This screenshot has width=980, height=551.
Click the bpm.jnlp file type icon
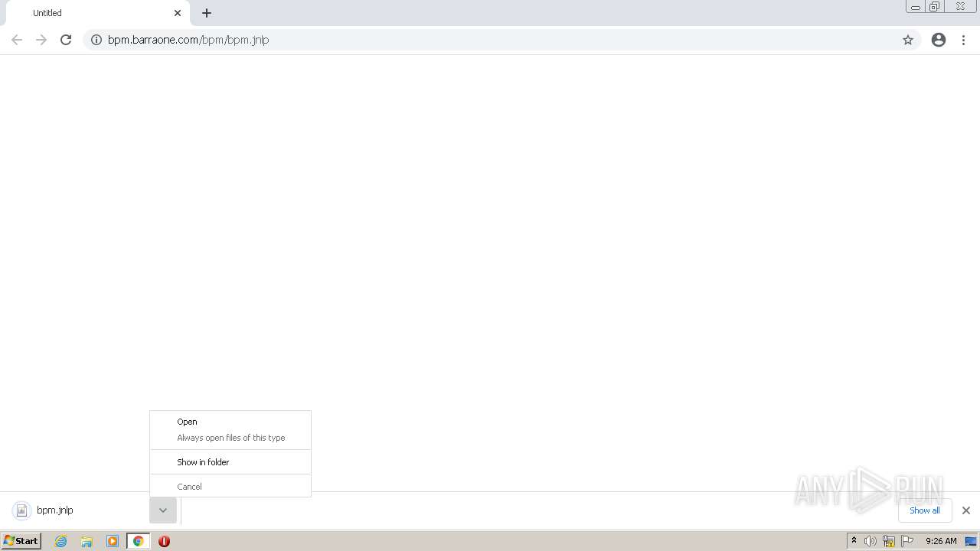click(21, 510)
